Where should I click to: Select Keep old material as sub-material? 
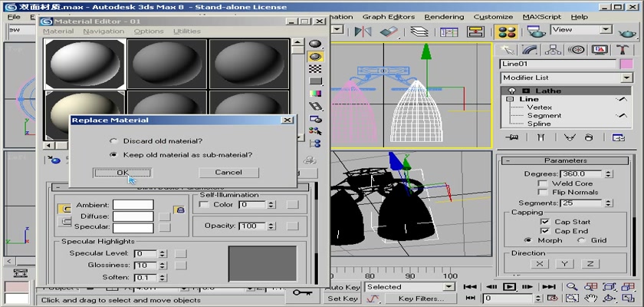pyautogui.click(x=113, y=155)
